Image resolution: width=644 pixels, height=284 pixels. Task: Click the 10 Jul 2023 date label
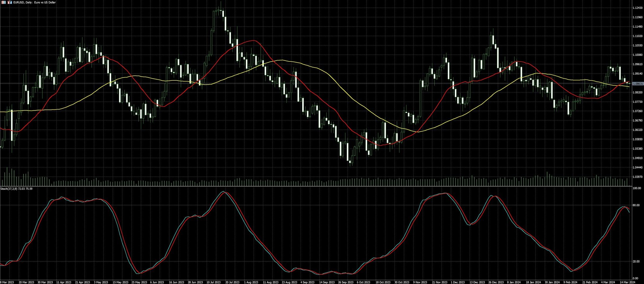(213, 282)
